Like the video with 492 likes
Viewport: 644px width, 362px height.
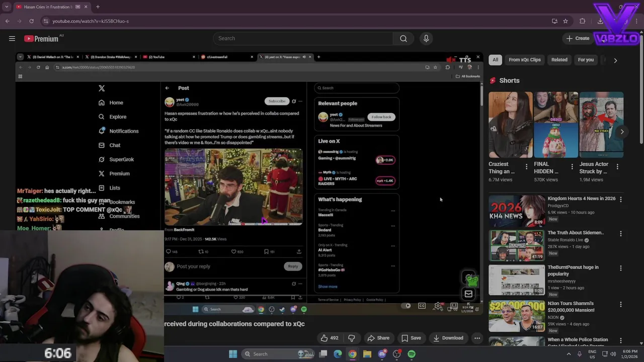click(x=330, y=338)
